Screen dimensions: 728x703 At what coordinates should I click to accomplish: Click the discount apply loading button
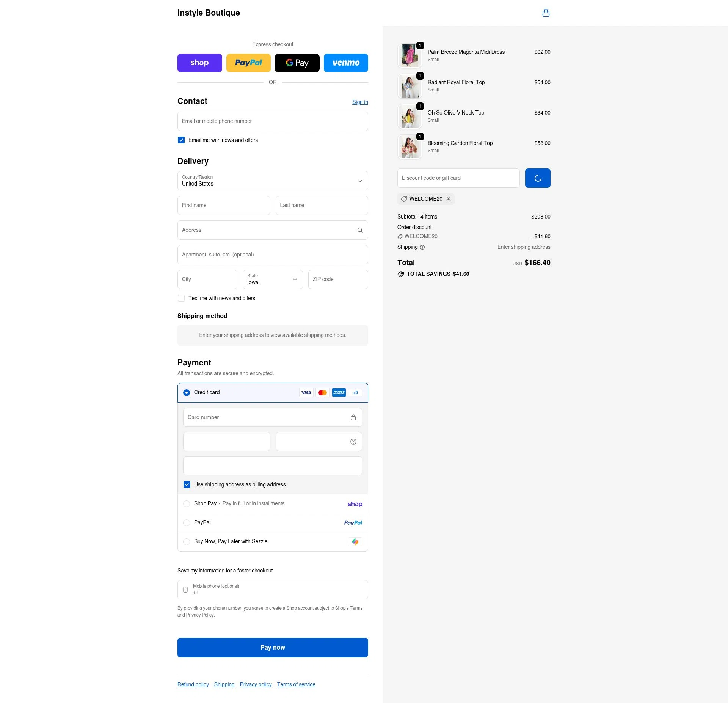[537, 178]
